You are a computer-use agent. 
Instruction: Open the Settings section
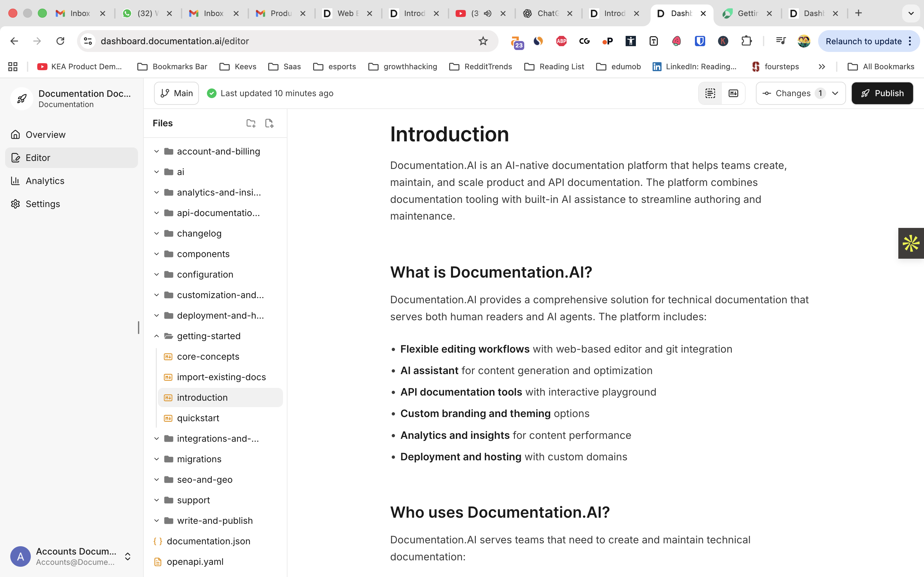[x=42, y=204]
